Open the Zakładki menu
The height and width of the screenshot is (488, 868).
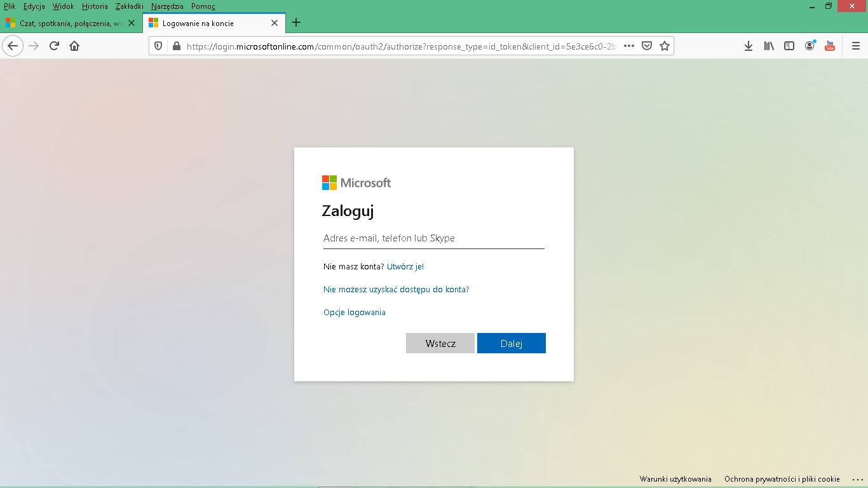pyautogui.click(x=130, y=6)
